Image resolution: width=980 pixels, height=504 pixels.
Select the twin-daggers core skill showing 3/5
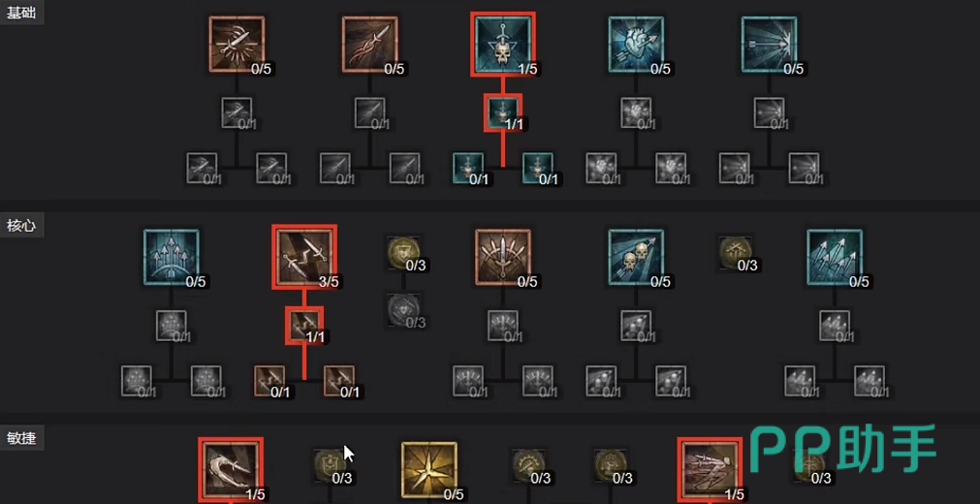(304, 257)
